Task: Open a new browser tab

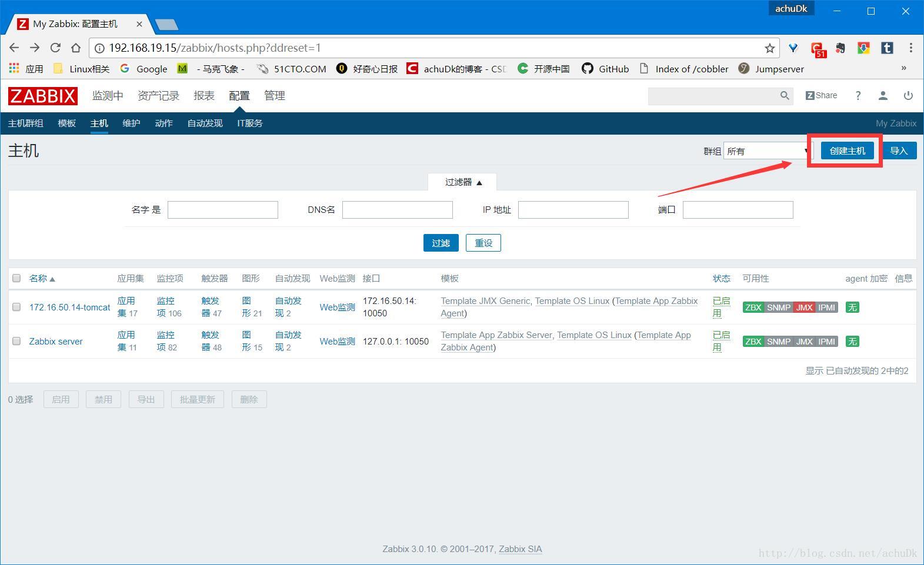Action: pos(166,25)
